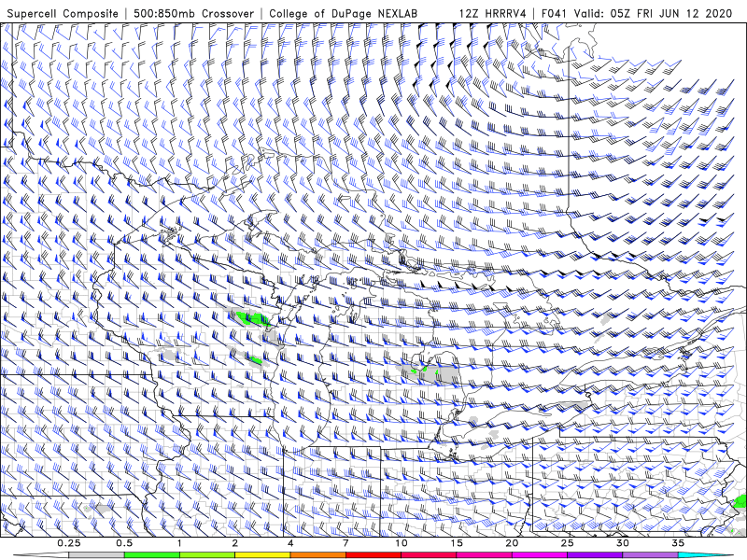Click the "20" legend value
Viewport: 747px width, 560px height.
tap(512, 543)
